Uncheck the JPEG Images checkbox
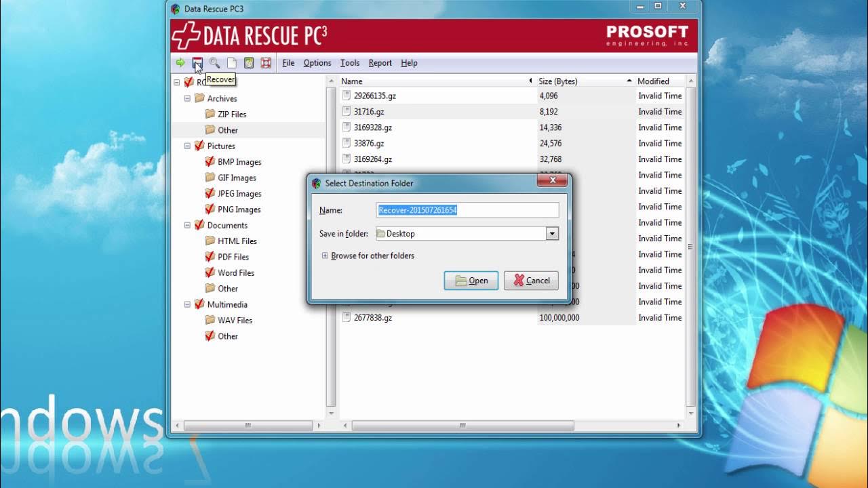 [x=210, y=193]
